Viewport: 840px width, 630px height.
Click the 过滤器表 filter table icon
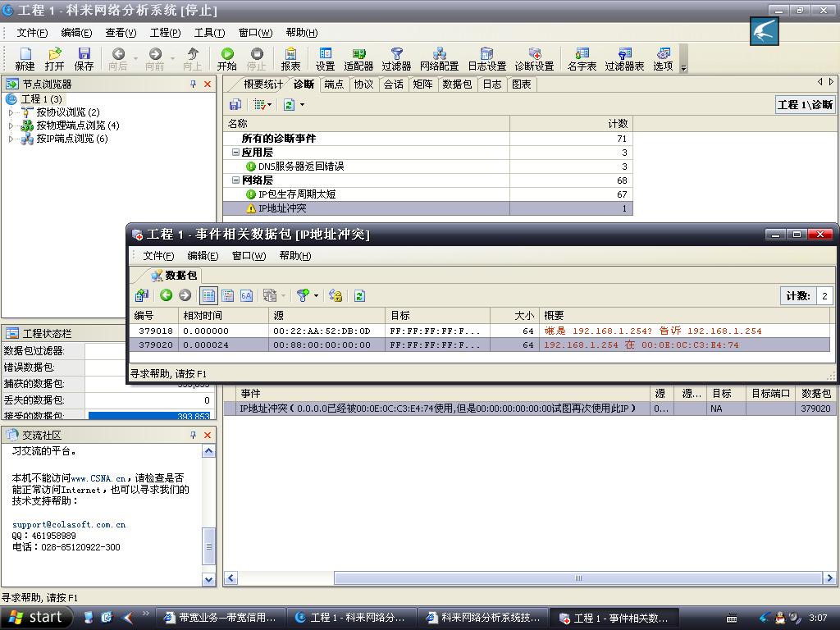click(x=624, y=58)
